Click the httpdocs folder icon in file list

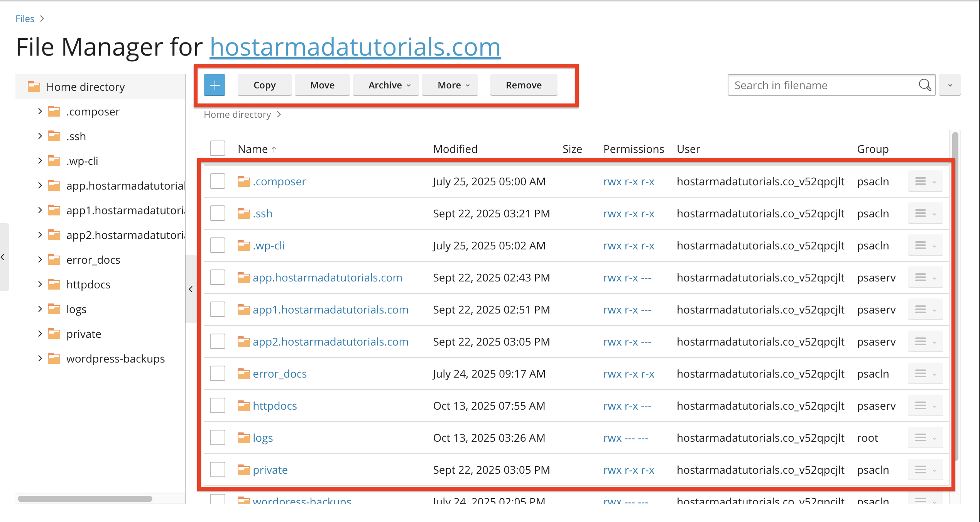[243, 405]
